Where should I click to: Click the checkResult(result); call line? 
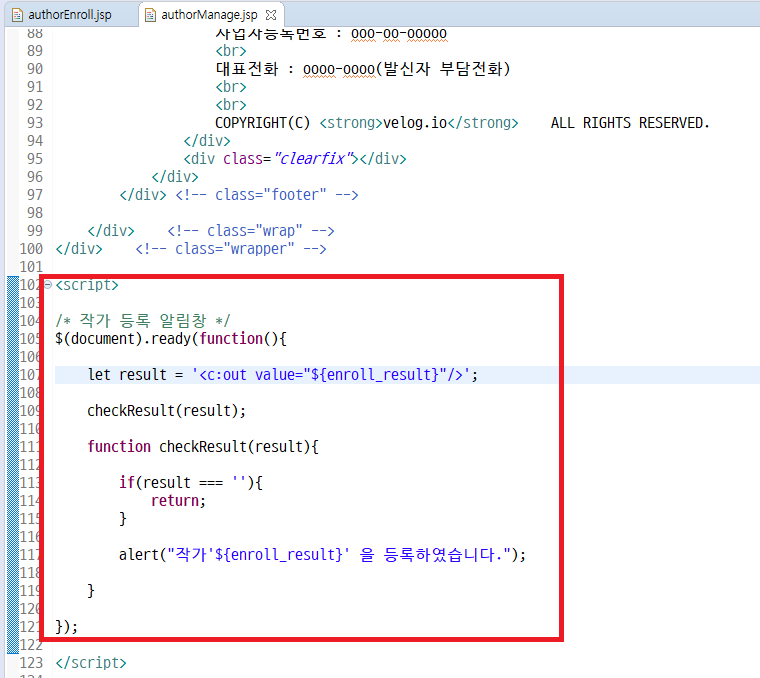tap(166, 411)
